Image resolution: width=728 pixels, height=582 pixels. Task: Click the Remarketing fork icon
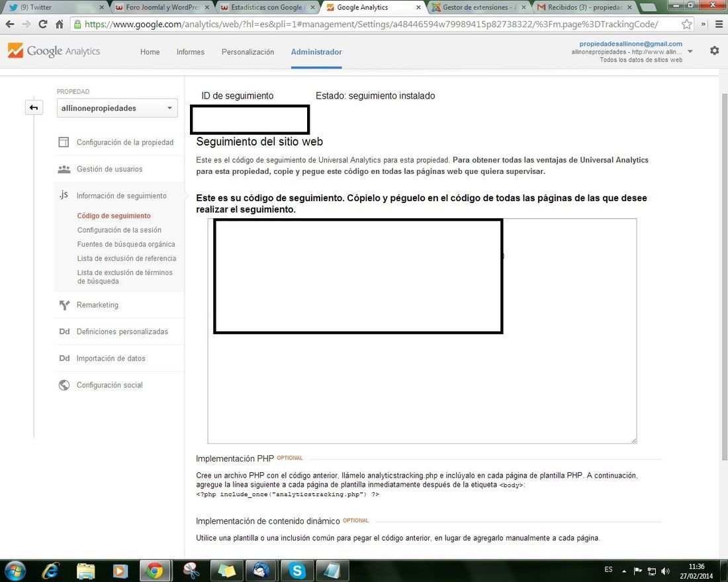(x=64, y=305)
